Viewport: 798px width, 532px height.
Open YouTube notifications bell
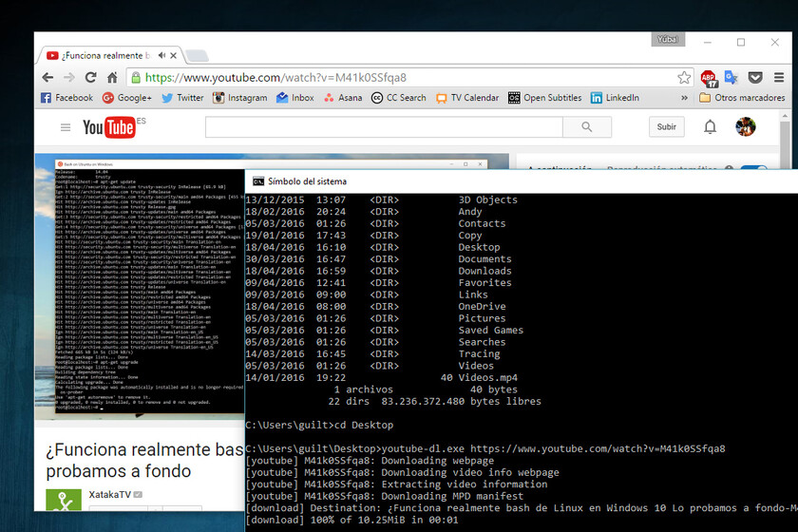(x=710, y=126)
